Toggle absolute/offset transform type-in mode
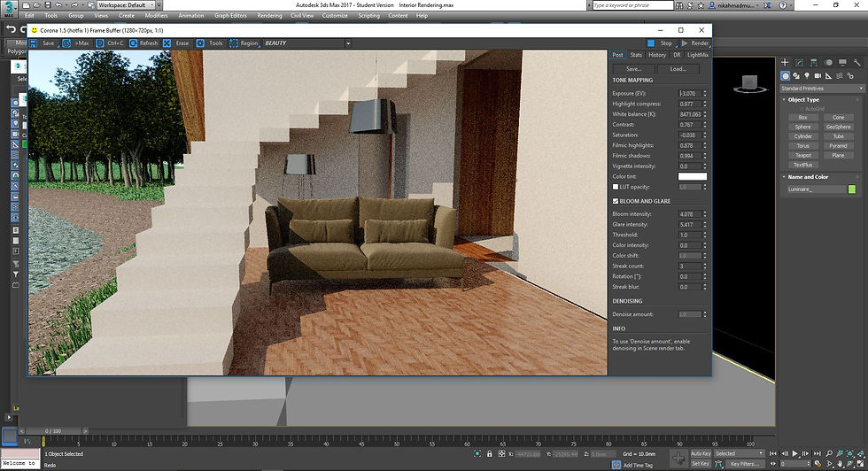 click(x=501, y=454)
